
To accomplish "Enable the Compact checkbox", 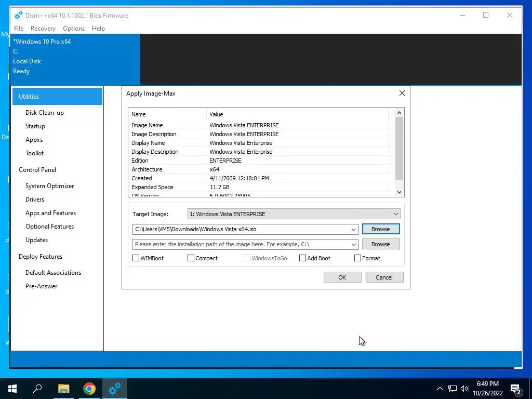I will pyautogui.click(x=191, y=258).
